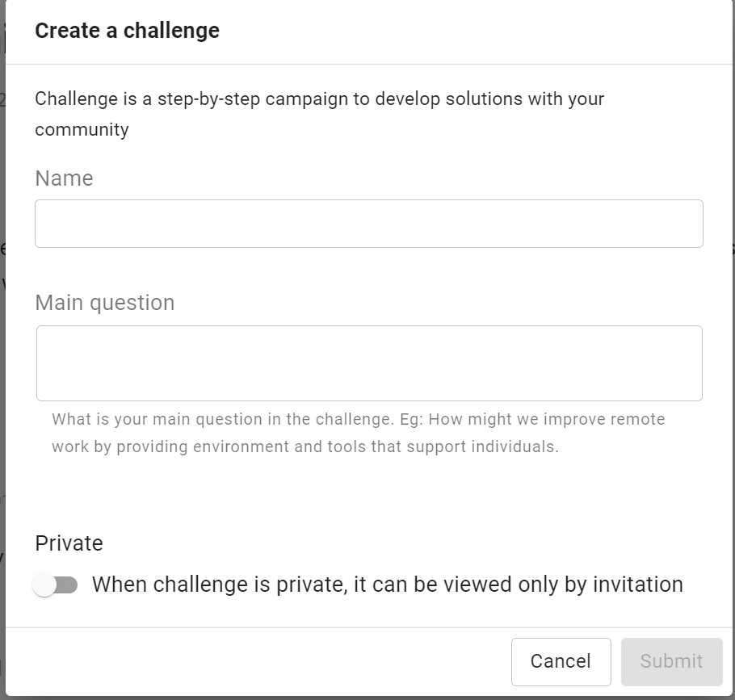This screenshot has height=700, width=735.
Task: Click the word "community" in the description
Action: click(x=82, y=129)
